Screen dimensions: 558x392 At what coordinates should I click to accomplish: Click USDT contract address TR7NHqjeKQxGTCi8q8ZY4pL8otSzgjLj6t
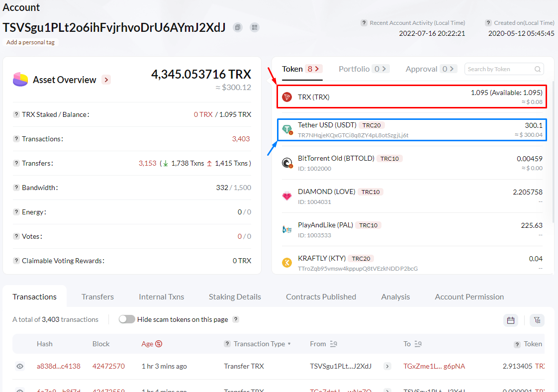click(x=353, y=135)
